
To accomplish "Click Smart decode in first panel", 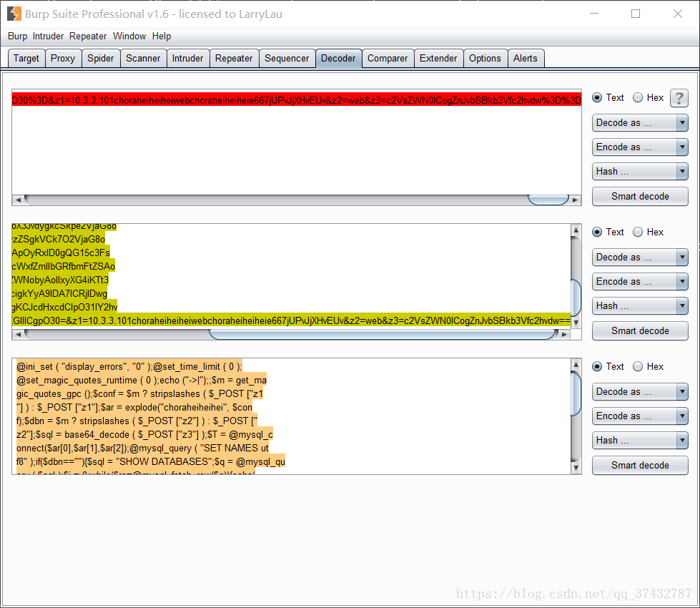I will point(640,197).
